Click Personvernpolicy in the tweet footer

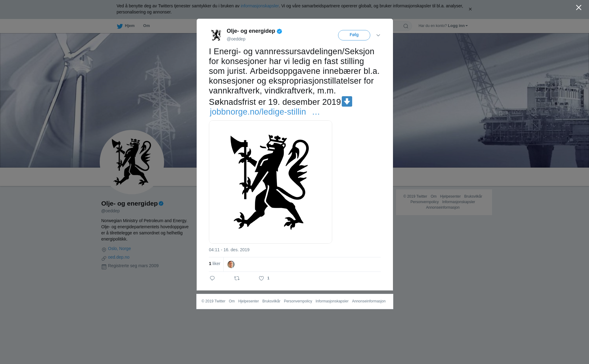(298, 301)
